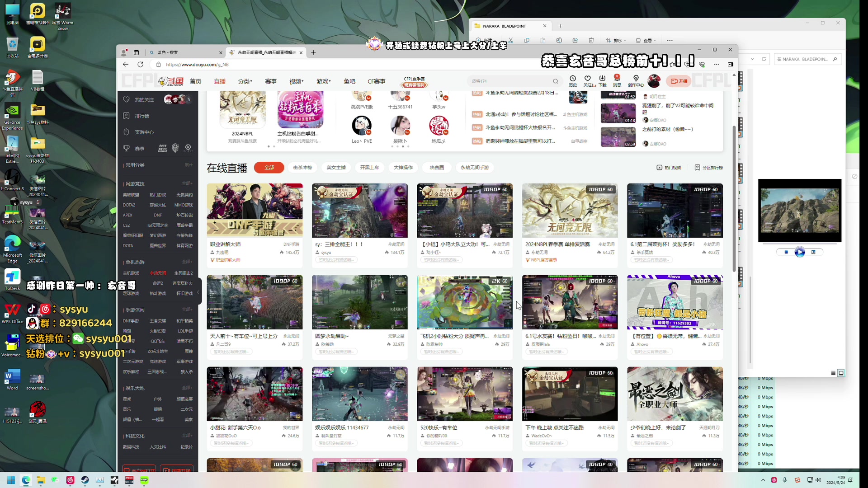Open browser profile icon at tab bar
Screen dimensions: 868x488
(x=124, y=52)
